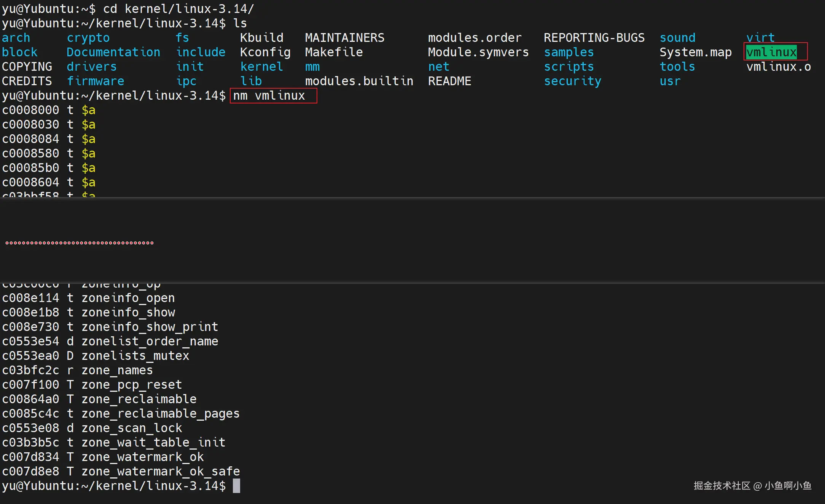
Task: Click the terminal cursor at final prompt
Action: pos(236,486)
